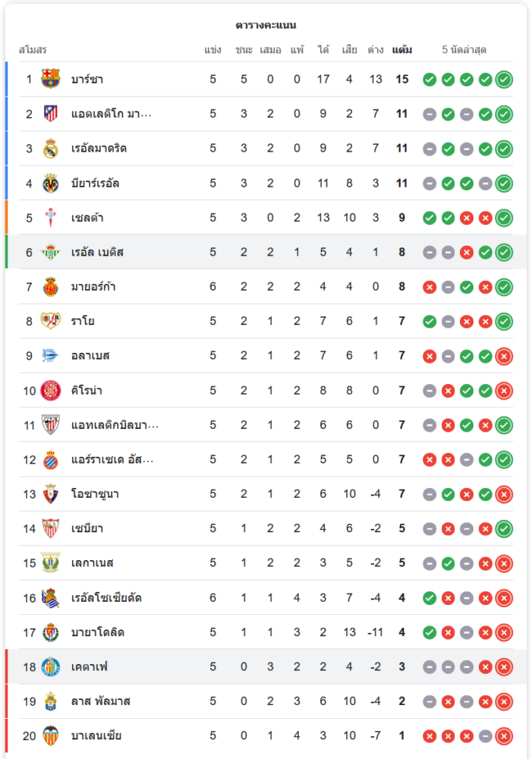Click Celta's first green win result icon
The width and height of the screenshot is (532, 759).
[x=430, y=218]
